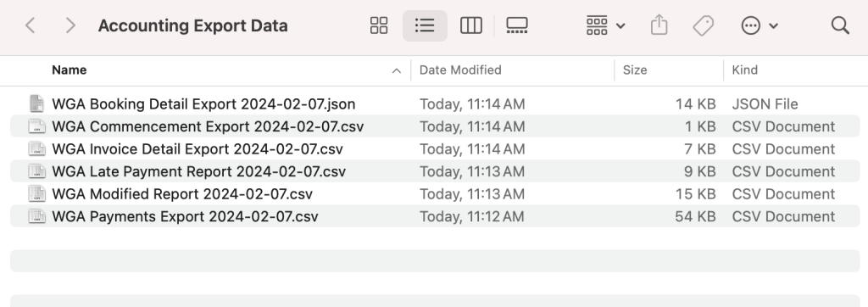Sort files by Size column
This screenshot has width=868, height=307.
pyautogui.click(x=634, y=70)
